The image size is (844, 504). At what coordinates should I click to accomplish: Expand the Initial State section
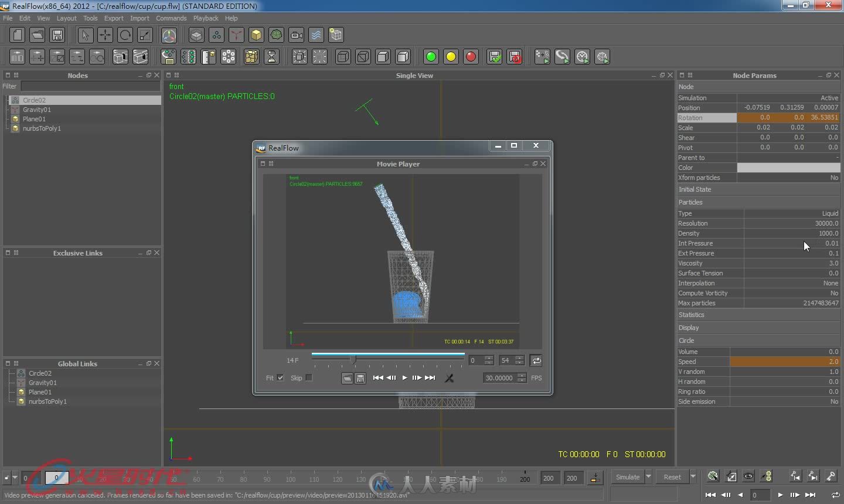point(758,189)
